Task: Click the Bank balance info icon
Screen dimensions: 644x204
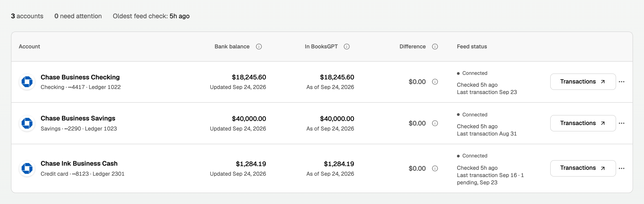Action: point(259,47)
